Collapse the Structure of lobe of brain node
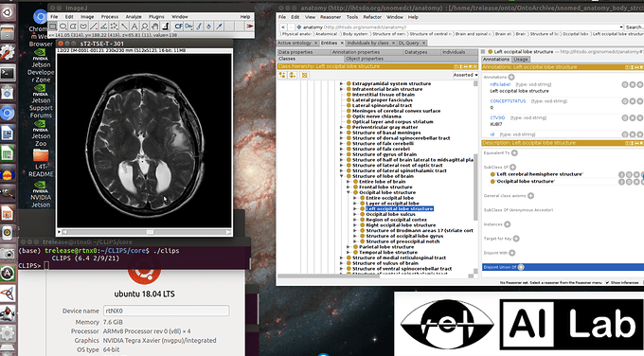 [x=341, y=176]
